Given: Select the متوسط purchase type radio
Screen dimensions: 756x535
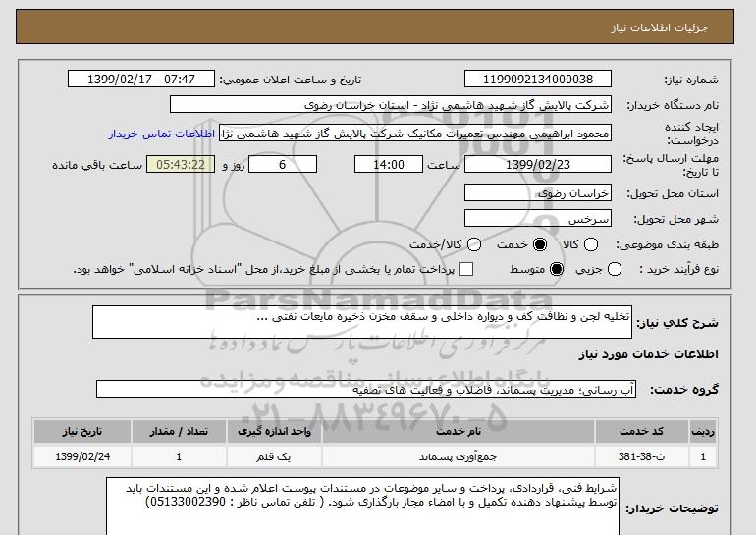Looking at the screenshot, I should click(557, 269).
